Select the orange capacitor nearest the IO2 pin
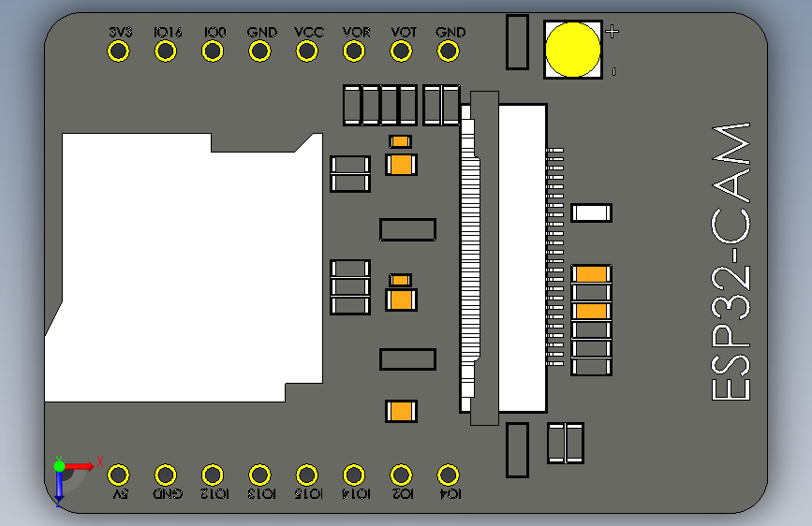812x526 pixels. click(402, 412)
